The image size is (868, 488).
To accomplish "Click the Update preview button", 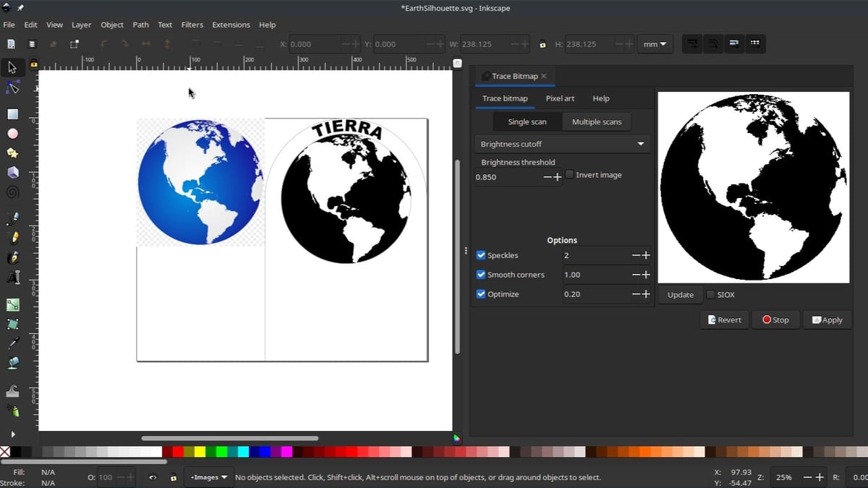I will [681, 294].
